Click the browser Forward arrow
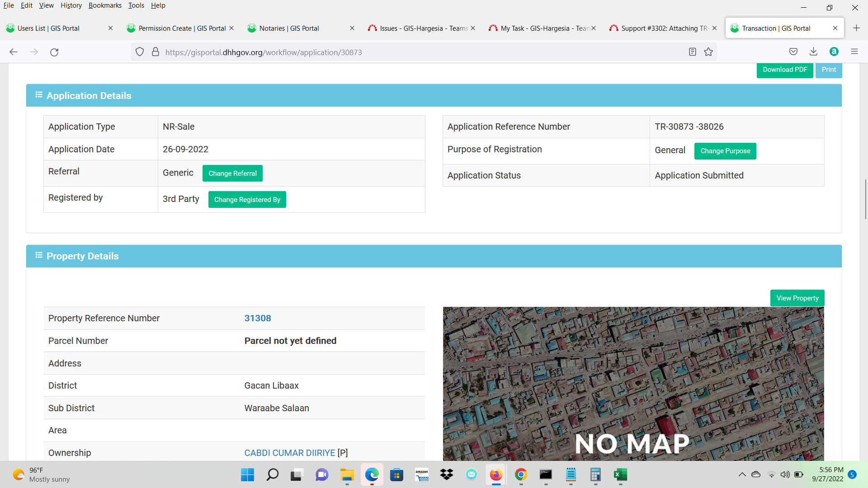868x488 pixels. [34, 52]
